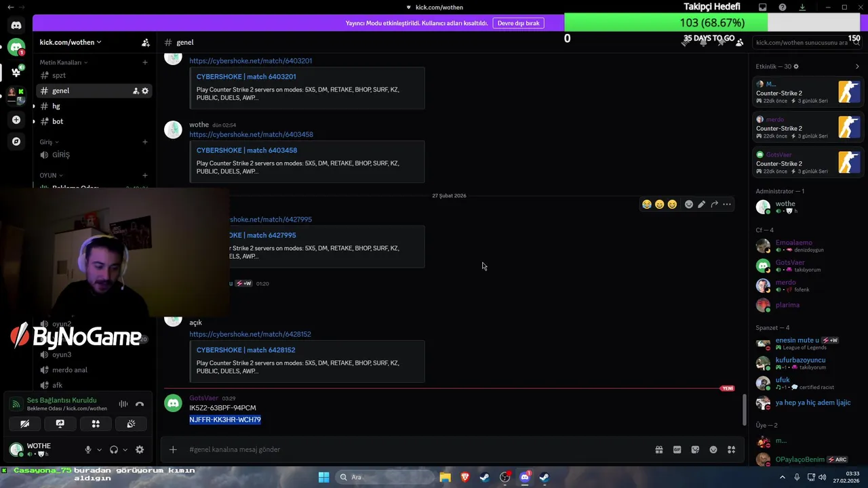Open CYBERSHOKE match 6403201 embed title

pos(246,77)
